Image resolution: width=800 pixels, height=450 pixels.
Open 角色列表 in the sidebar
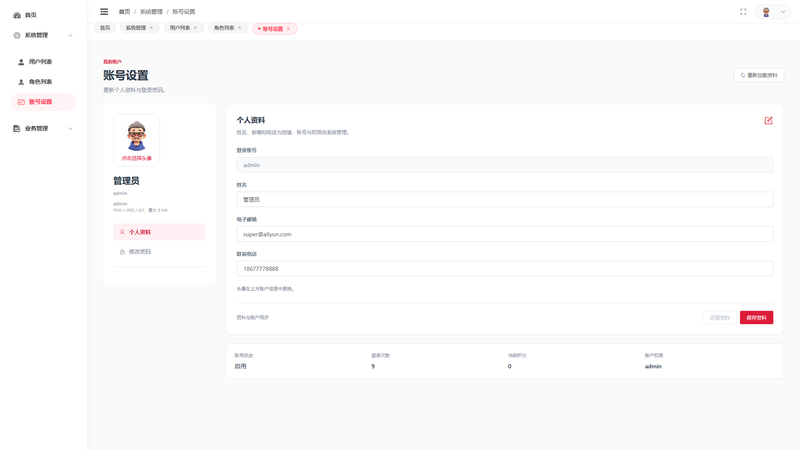click(43, 82)
